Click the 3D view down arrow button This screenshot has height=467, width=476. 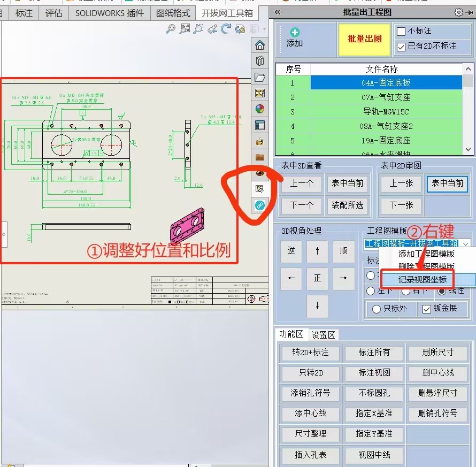click(x=317, y=306)
